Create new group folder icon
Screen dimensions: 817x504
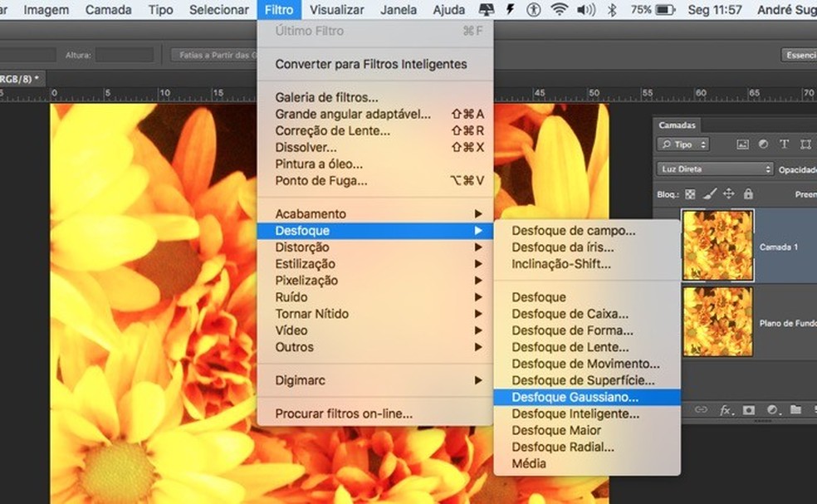tap(795, 409)
